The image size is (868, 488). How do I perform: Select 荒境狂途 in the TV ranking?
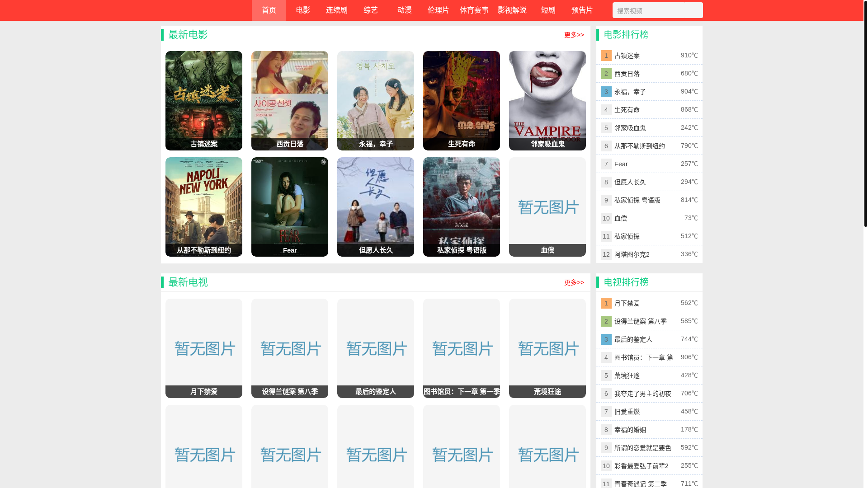[x=627, y=375]
